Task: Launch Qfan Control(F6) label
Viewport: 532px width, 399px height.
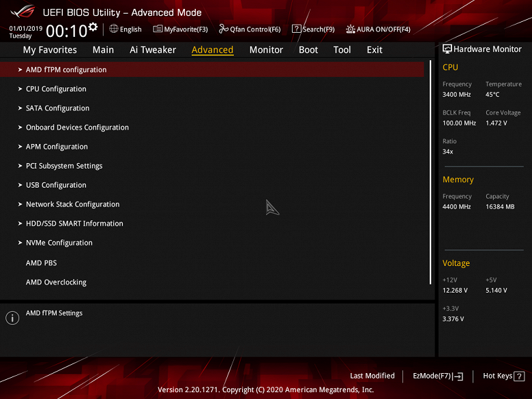Action: tap(256, 29)
